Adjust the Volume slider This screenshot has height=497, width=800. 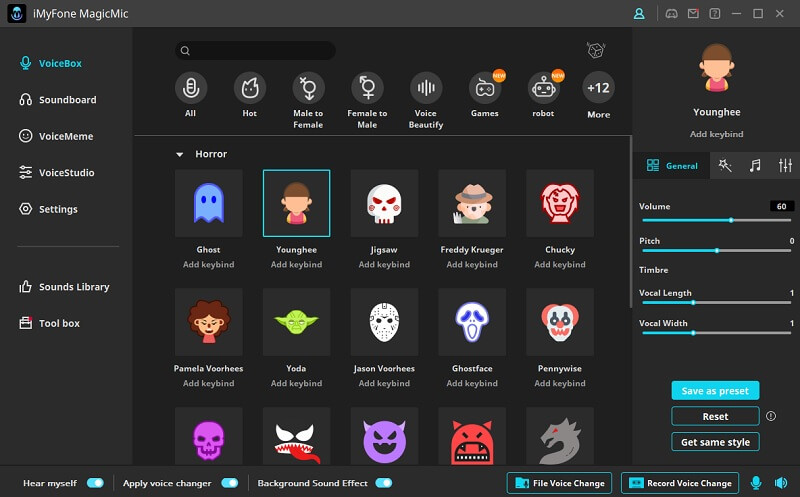716,220
